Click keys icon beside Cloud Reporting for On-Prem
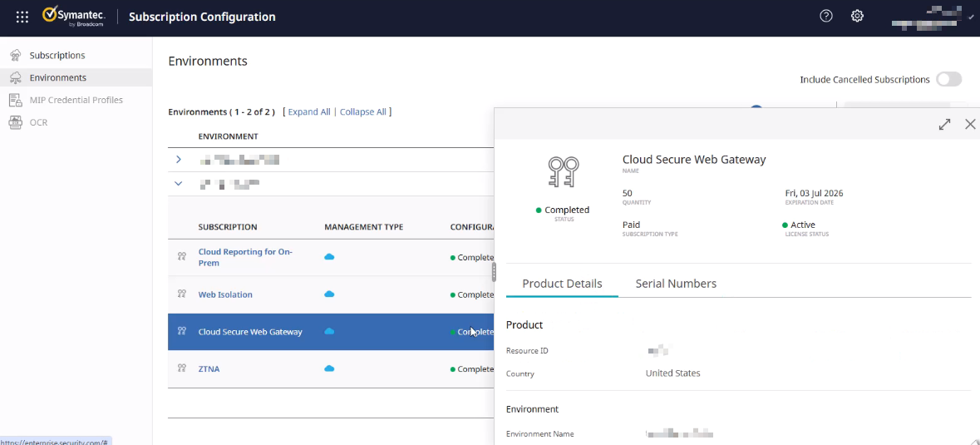The image size is (980, 445). click(182, 256)
